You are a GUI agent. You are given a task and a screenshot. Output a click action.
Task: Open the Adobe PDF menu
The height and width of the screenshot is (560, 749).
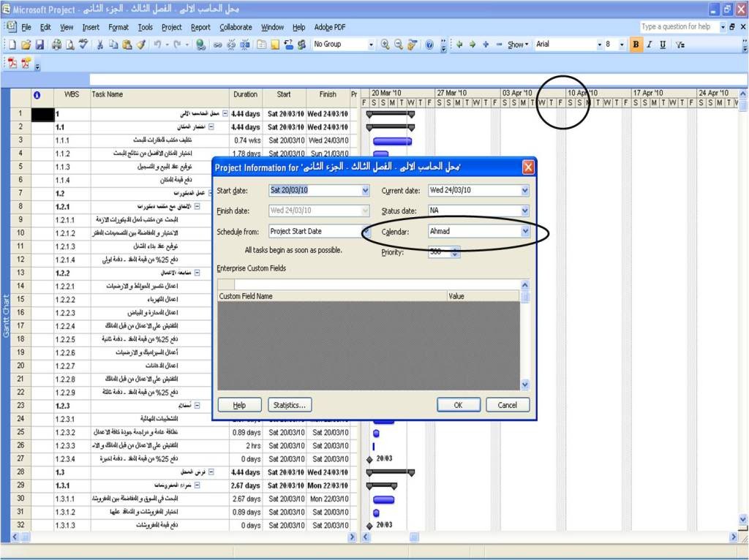(330, 27)
